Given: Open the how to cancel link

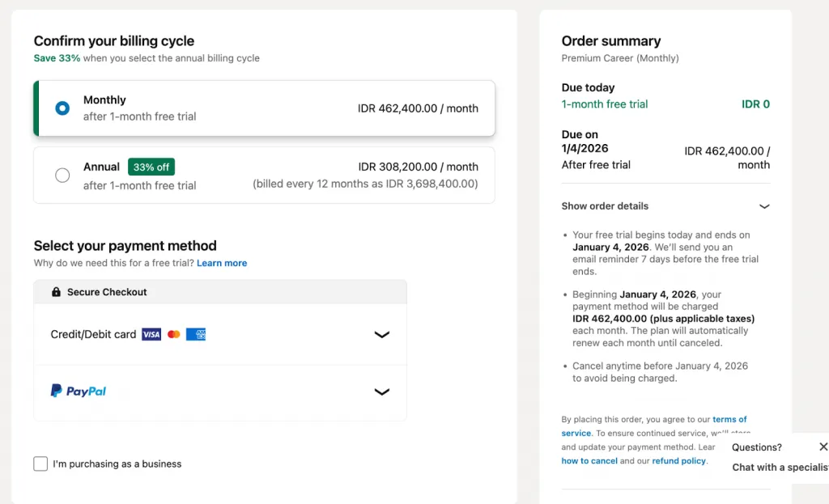Looking at the screenshot, I should 589,460.
